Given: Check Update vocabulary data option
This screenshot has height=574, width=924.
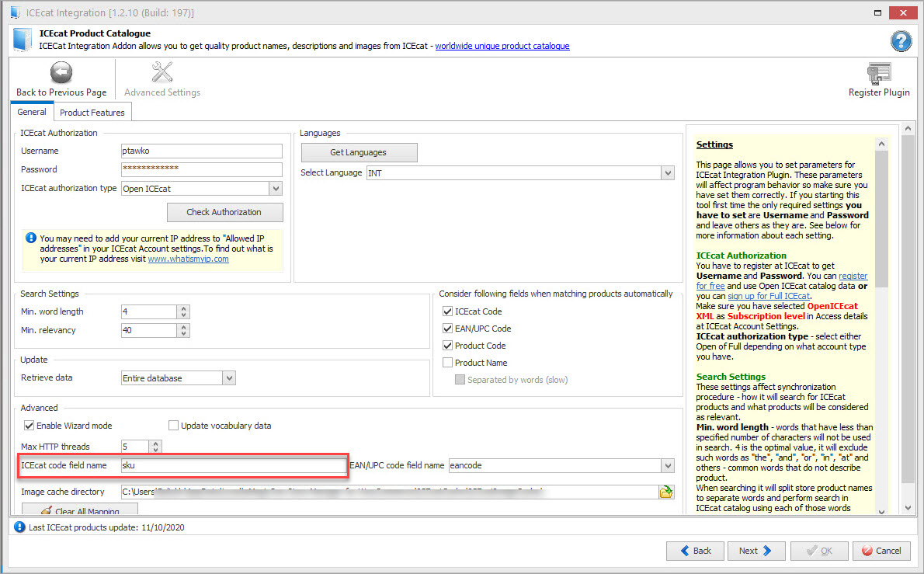Looking at the screenshot, I should [x=173, y=426].
